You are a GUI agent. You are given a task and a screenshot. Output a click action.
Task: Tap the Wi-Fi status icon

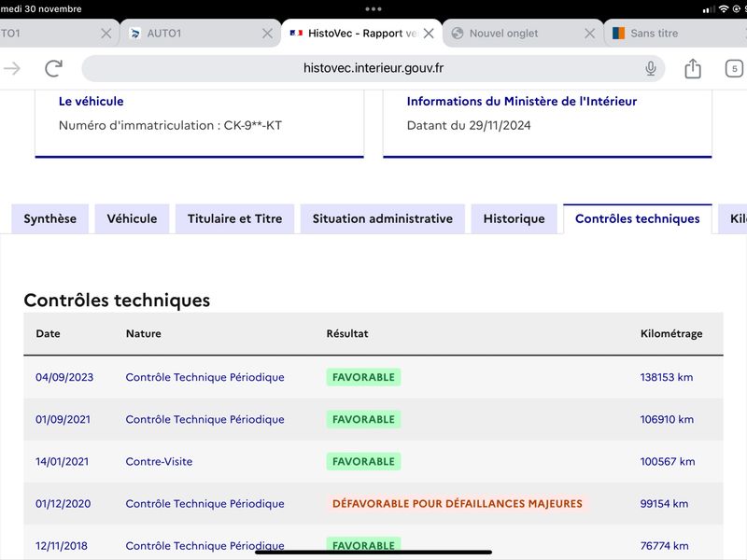724,8
